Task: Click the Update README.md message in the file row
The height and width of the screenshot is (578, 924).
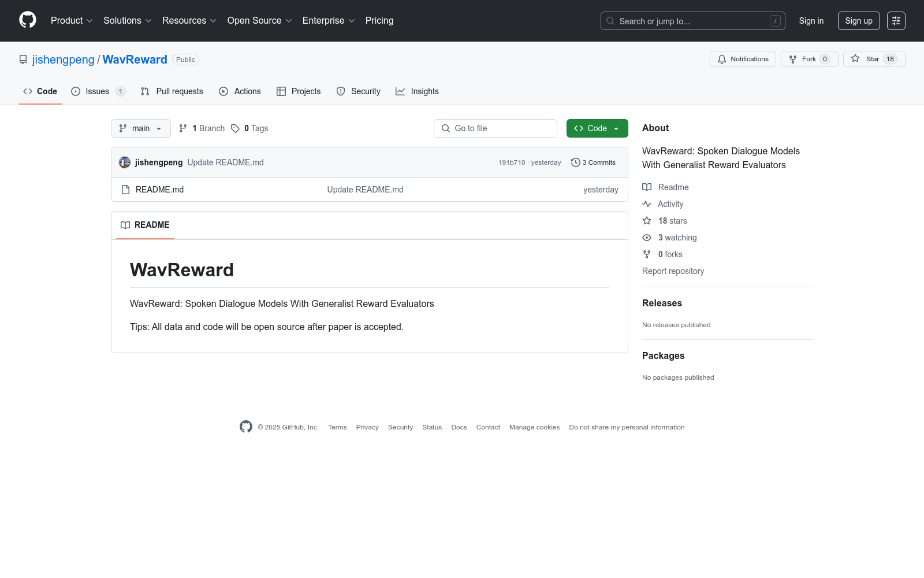Action: coord(365,190)
